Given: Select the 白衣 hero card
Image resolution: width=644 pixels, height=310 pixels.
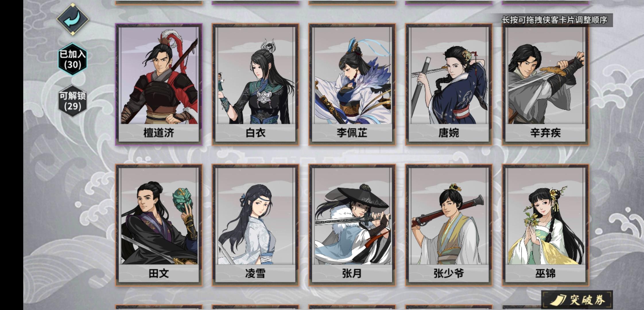Looking at the screenshot, I should click(255, 84).
